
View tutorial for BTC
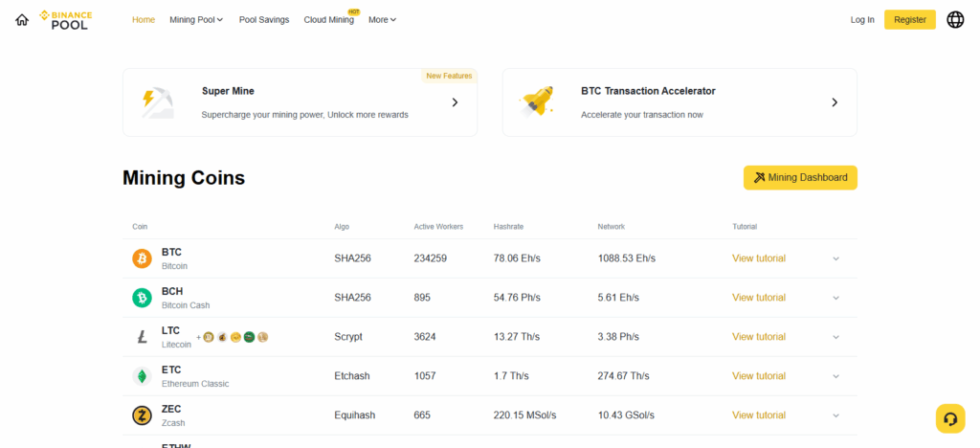point(759,258)
